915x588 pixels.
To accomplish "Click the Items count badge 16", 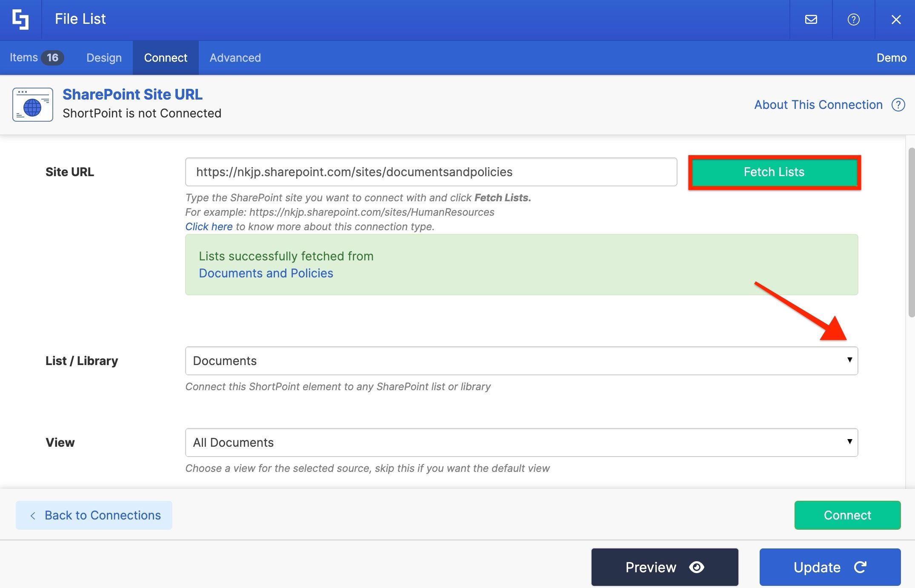I will 52,58.
